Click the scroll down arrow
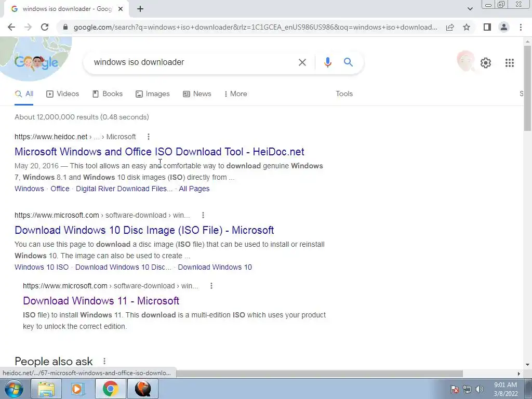The image size is (532, 399). (527, 365)
